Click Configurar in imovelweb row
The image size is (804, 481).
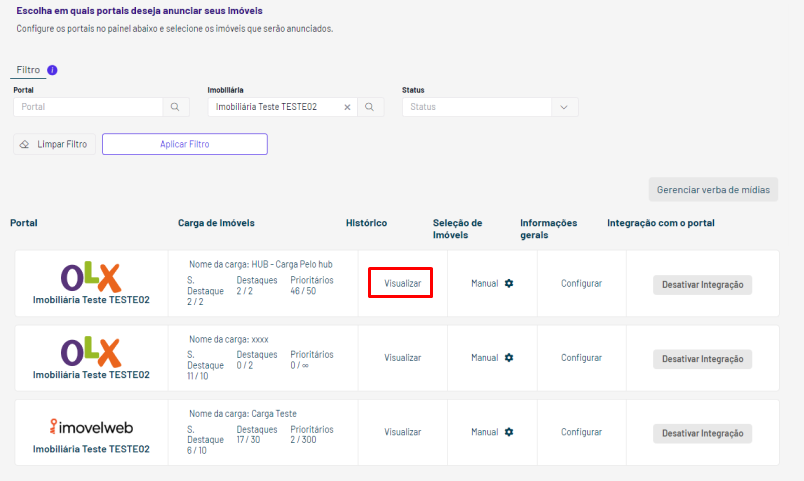(581, 432)
